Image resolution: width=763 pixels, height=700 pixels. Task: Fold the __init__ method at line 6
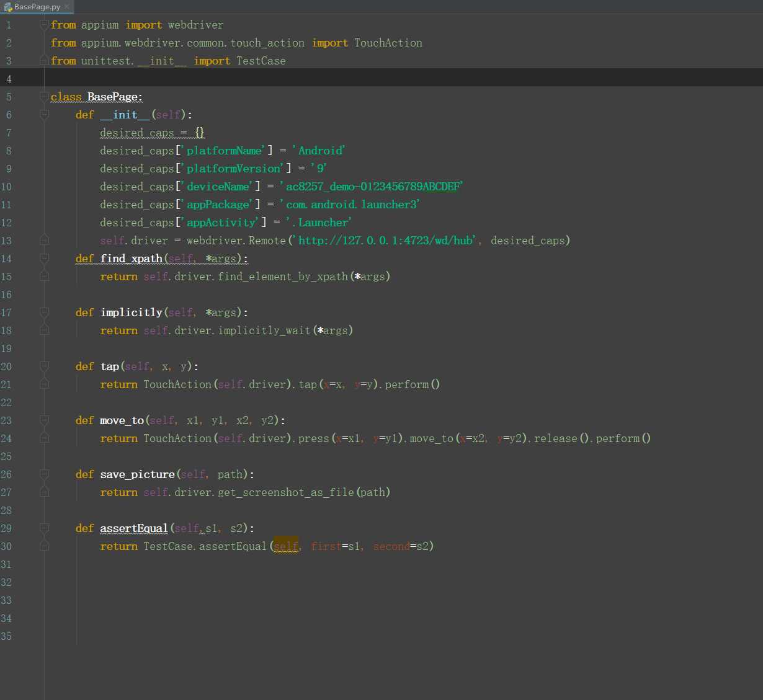click(44, 115)
